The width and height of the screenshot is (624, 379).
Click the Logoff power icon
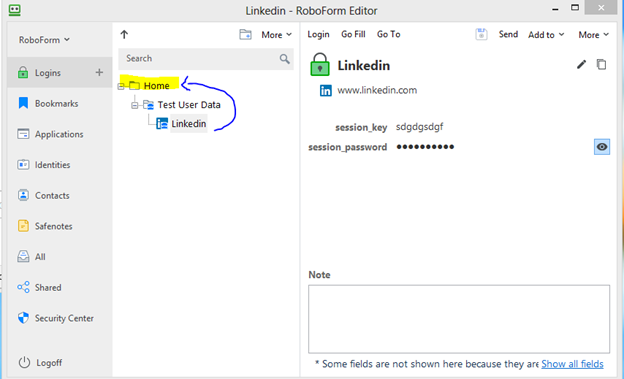pyautogui.click(x=24, y=362)
